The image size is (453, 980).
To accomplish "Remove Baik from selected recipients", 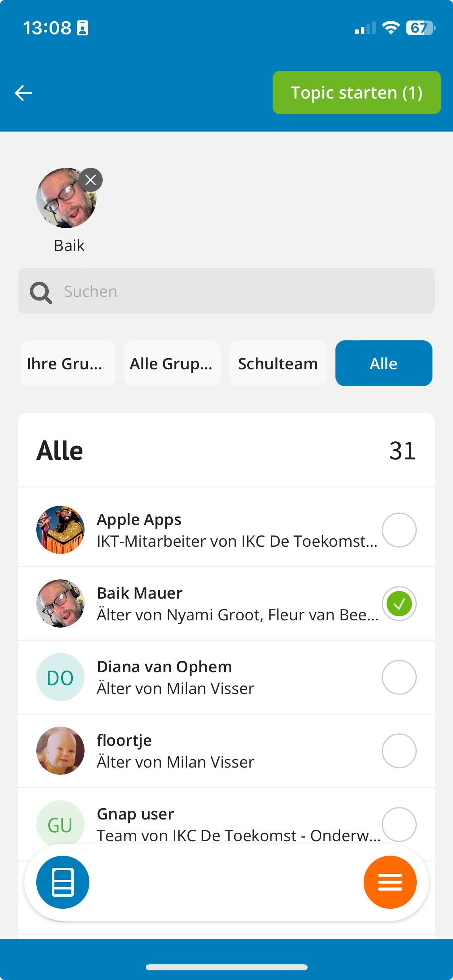I will coord(91,180).
